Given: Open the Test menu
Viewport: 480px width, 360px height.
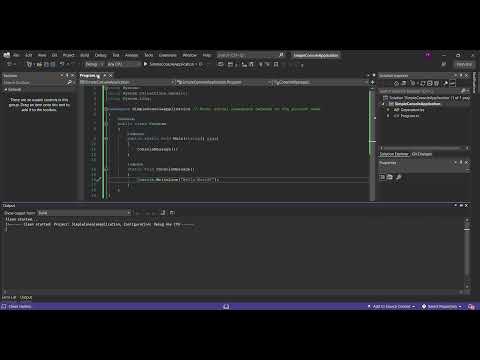Looking at the screenshot, I should 116,55.
